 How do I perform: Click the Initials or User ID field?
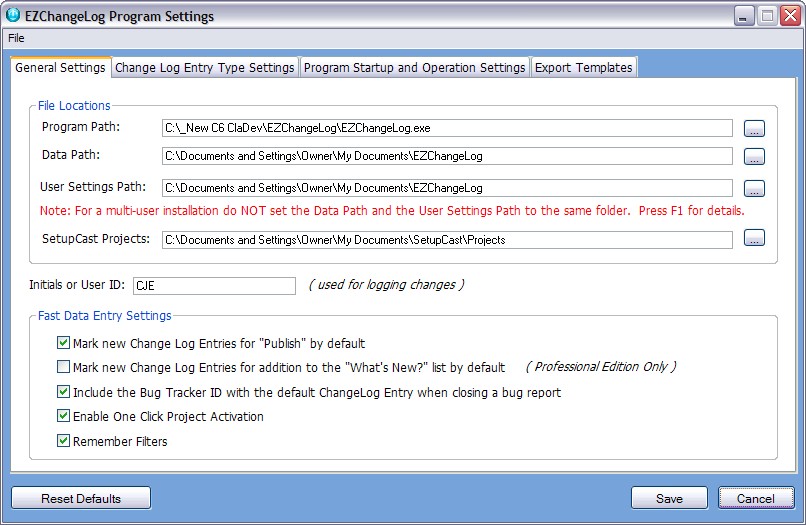[214, 286]
